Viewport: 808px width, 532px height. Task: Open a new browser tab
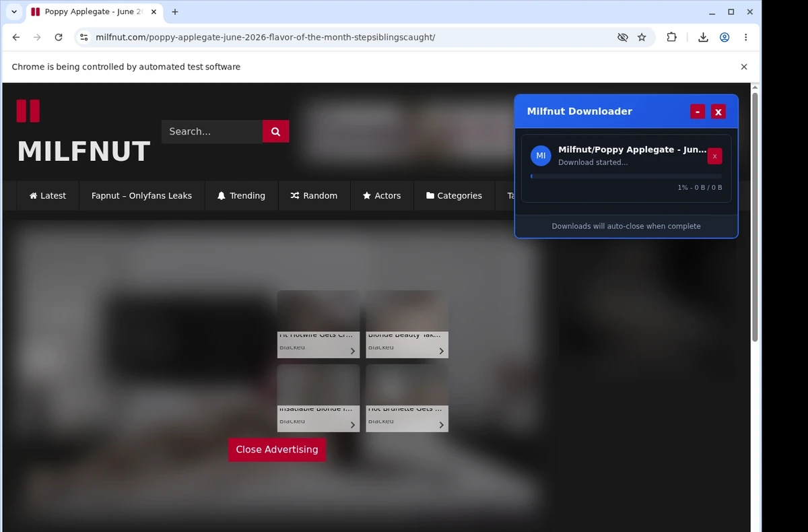pyautogui.click(x=175, y=11)
